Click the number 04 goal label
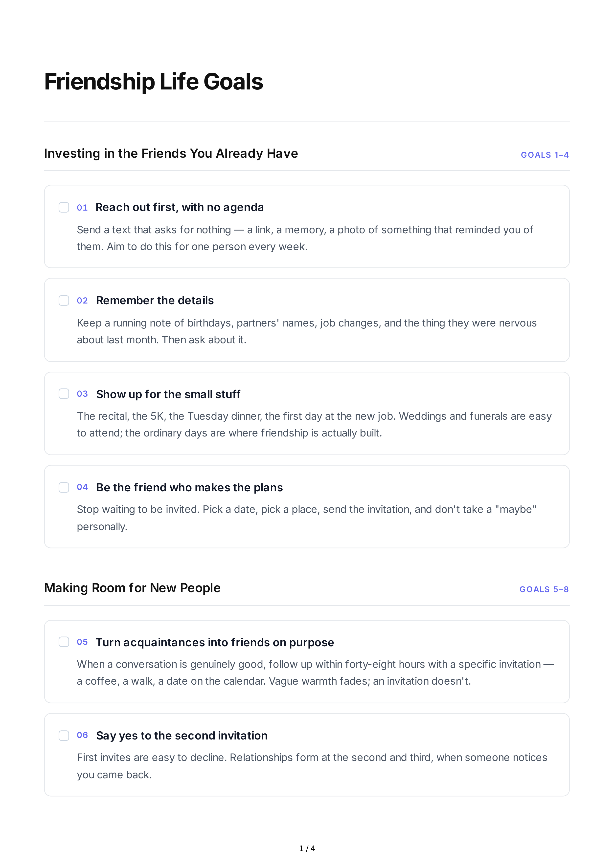This screenshot has height=868, width=614. click(x=83, y=487)
